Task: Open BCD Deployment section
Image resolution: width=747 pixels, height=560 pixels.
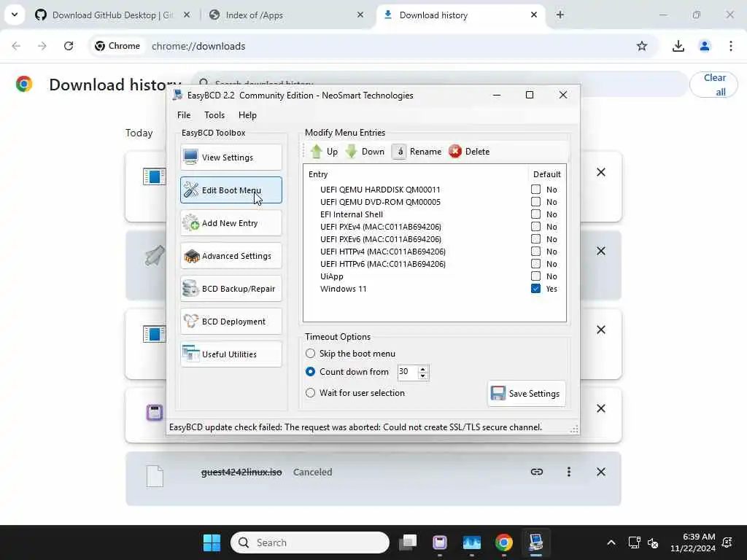Action: click(x=231, y=322)
